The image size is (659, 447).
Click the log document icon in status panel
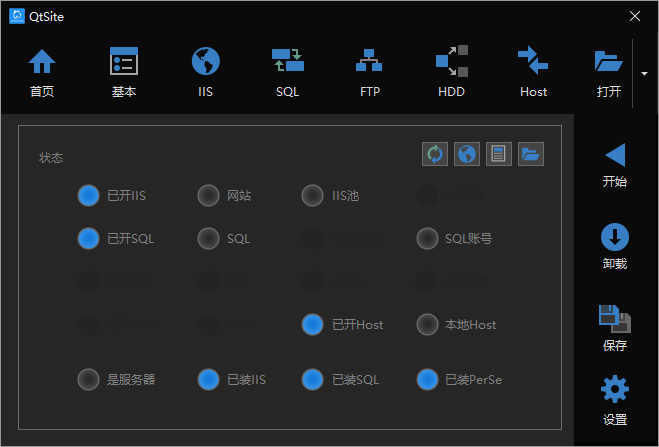point(499,153)
